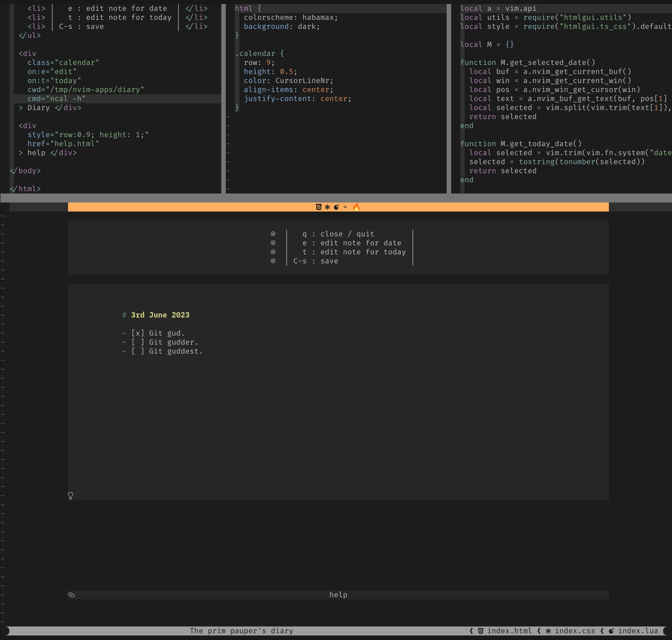Click 't : edit note for today' in the rendered list

coord(354,252)
